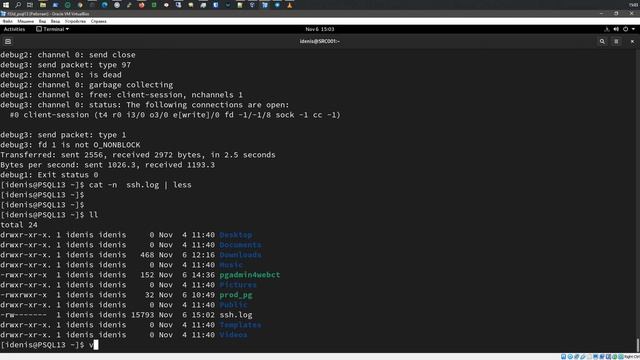
Task: Click the Templates directory name
Action: (240, 325)
